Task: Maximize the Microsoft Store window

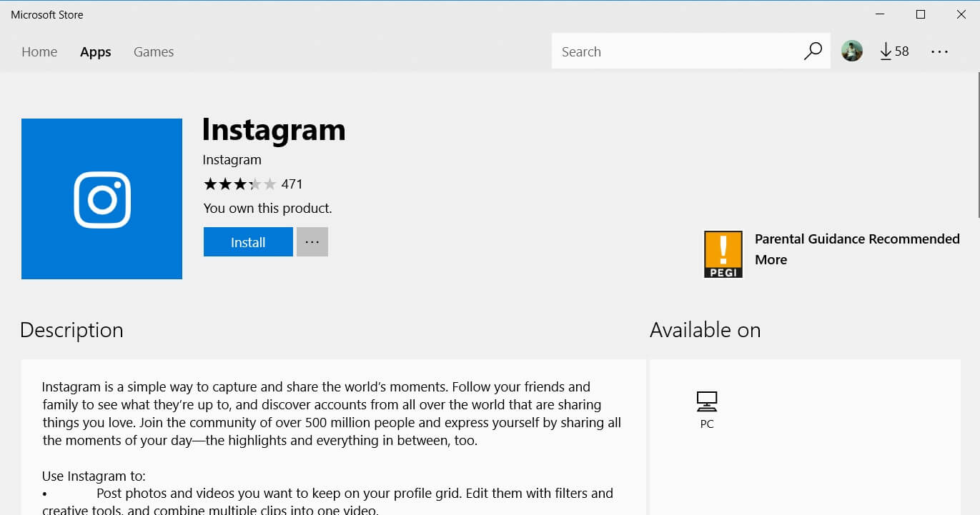Action: point(921,14)
